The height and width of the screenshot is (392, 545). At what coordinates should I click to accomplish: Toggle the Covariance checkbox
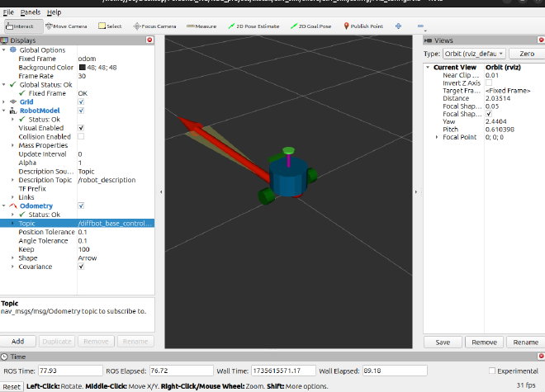81,267
